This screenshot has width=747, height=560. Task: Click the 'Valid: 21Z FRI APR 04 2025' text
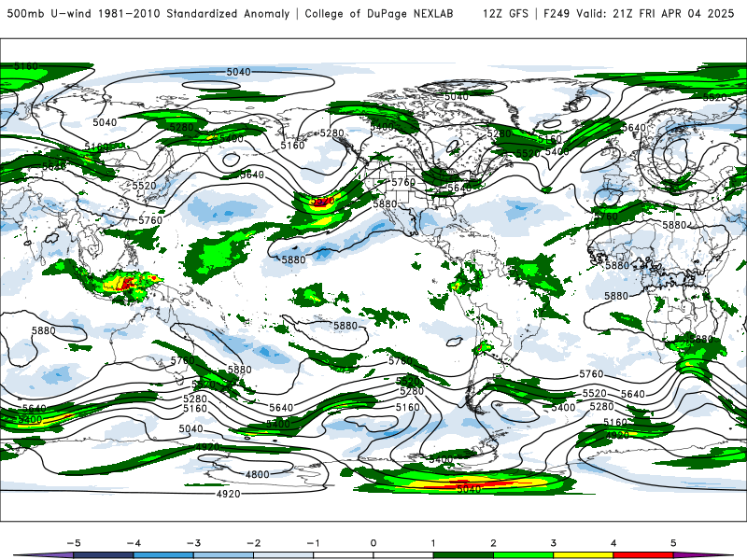point(655,13)
